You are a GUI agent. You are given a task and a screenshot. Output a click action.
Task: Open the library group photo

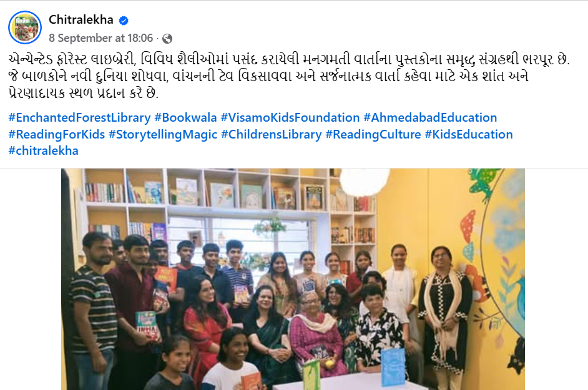click(x=293, y=280)
